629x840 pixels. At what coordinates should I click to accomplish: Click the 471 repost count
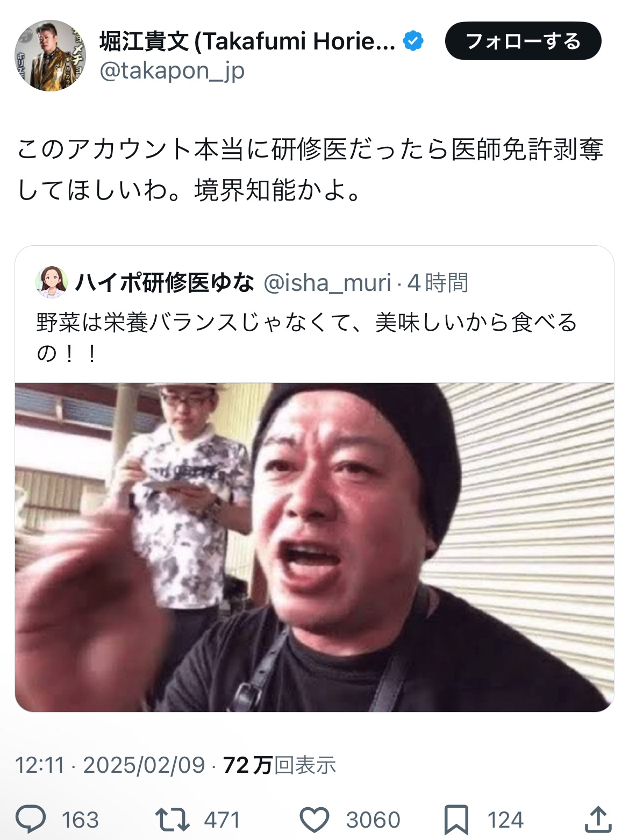point(222,820)
